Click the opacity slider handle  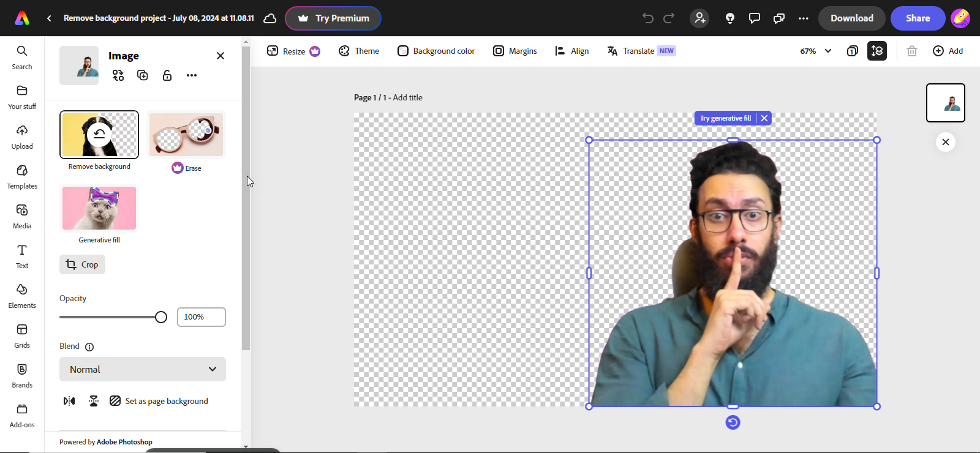tap(161, 317)
